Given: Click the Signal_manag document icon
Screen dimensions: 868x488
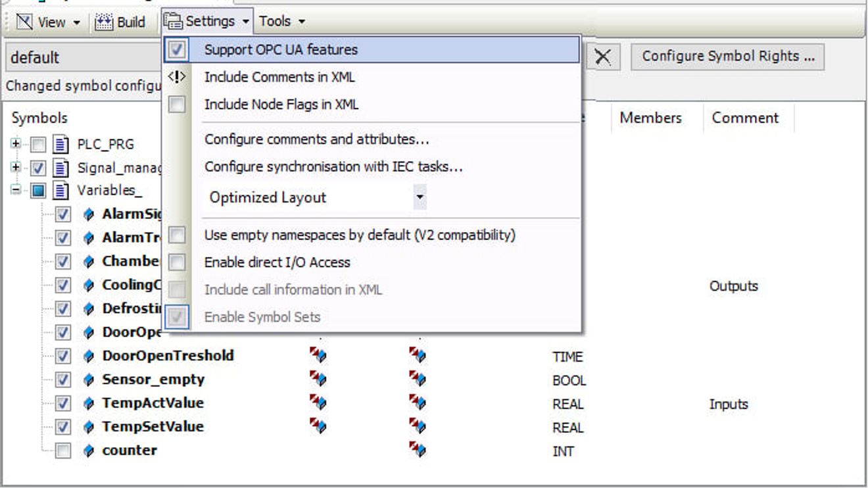Looking at the screenshot, I should tap(60, 168).
